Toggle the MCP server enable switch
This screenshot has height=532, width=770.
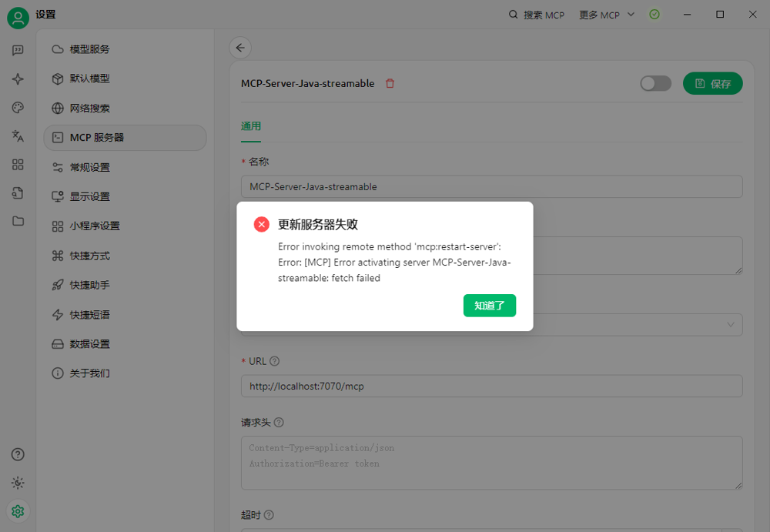pyautogui.click(x=655, y=83)
